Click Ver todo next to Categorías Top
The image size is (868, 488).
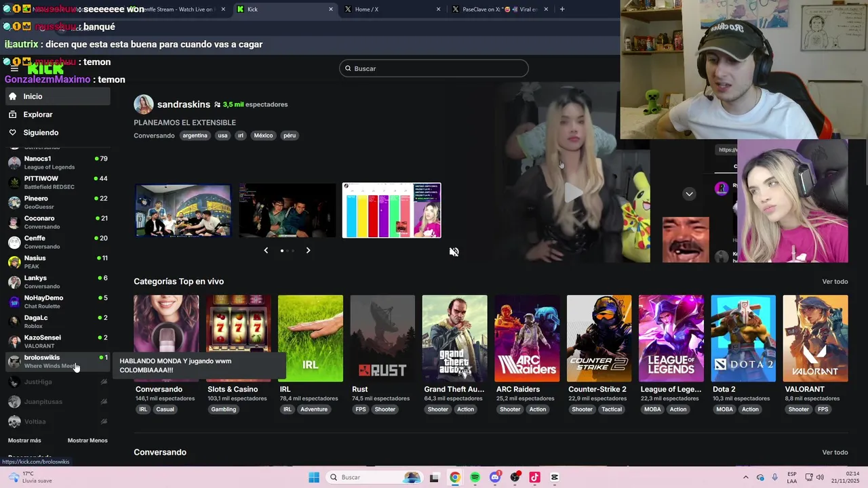[835, 281]
